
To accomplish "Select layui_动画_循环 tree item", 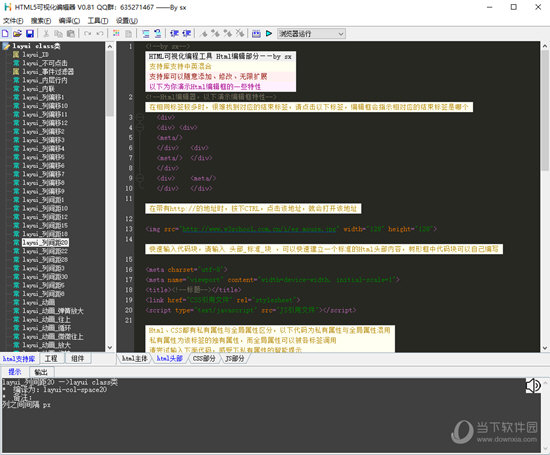I will click(47, 328).
